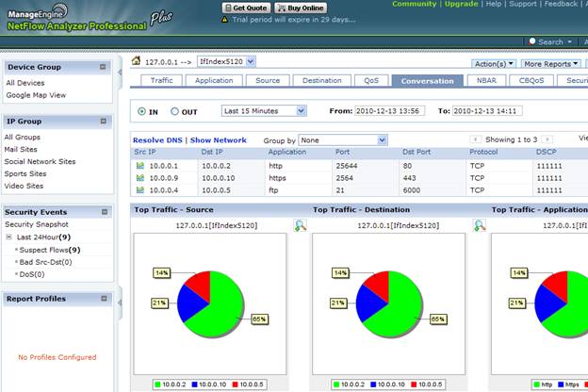Click red 10.0.0.5 legend swatch under Destination chart

(414, 384)
